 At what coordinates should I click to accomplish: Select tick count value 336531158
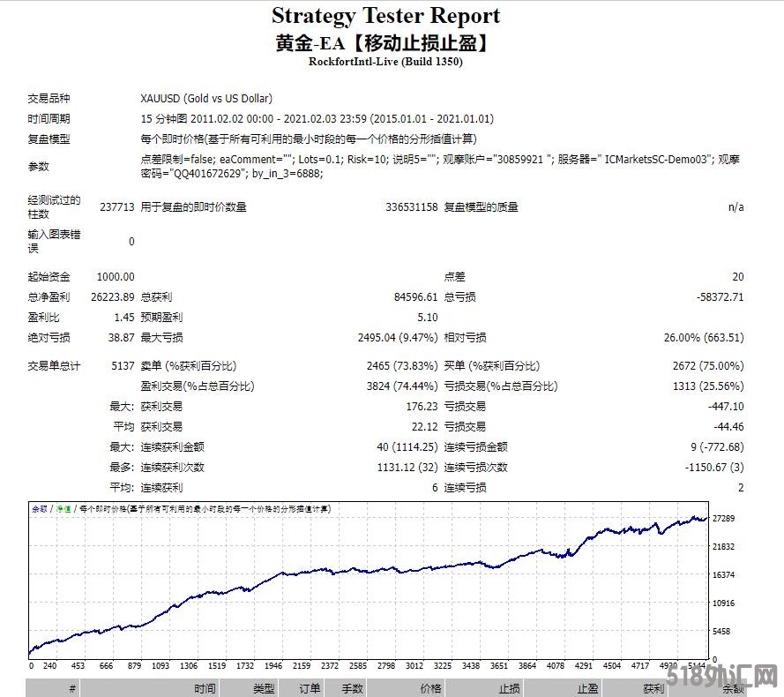click(412, 207)
